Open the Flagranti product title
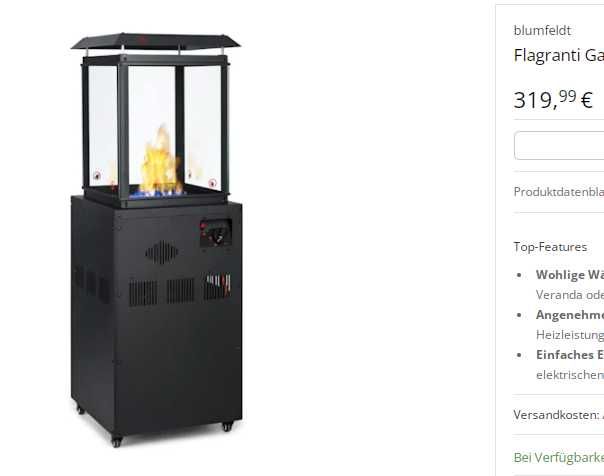Screen dimensions: 604x476 pos(559,55)
